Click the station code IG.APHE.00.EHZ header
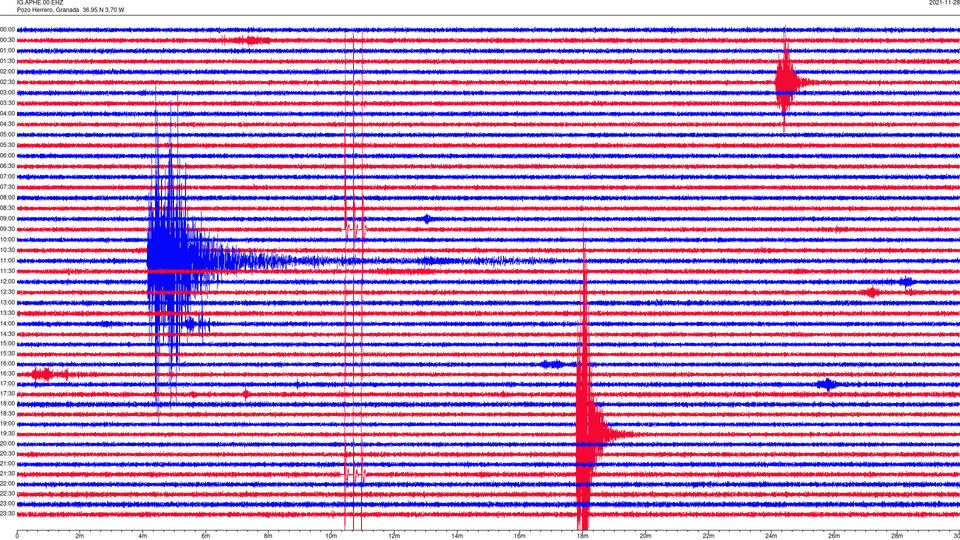Screen dimensions: 960x540 pyautogui.click(x=40, y=3)
